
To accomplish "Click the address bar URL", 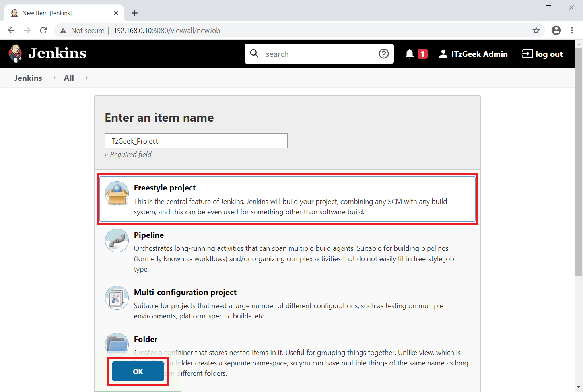I will coord(167,31).
